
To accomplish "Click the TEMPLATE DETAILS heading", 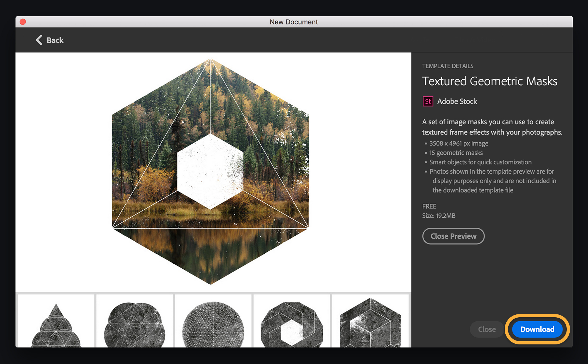I will 448,66.
